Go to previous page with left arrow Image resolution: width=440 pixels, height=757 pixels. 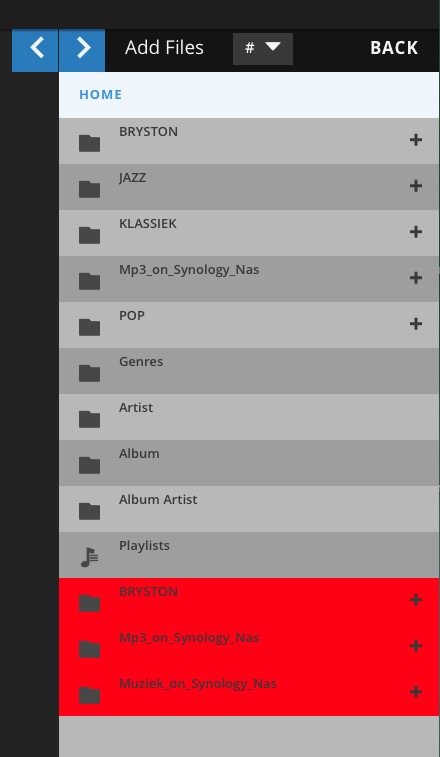[35, 50]
